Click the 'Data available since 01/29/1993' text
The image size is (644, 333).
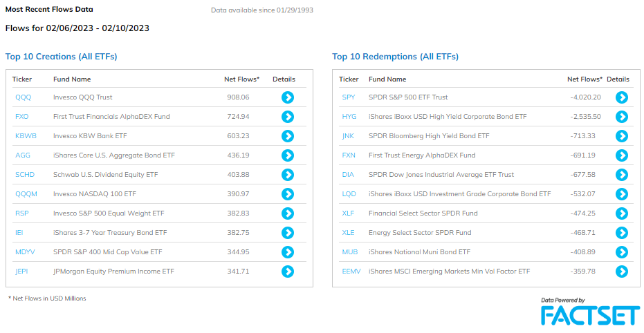tap(262, 10)
